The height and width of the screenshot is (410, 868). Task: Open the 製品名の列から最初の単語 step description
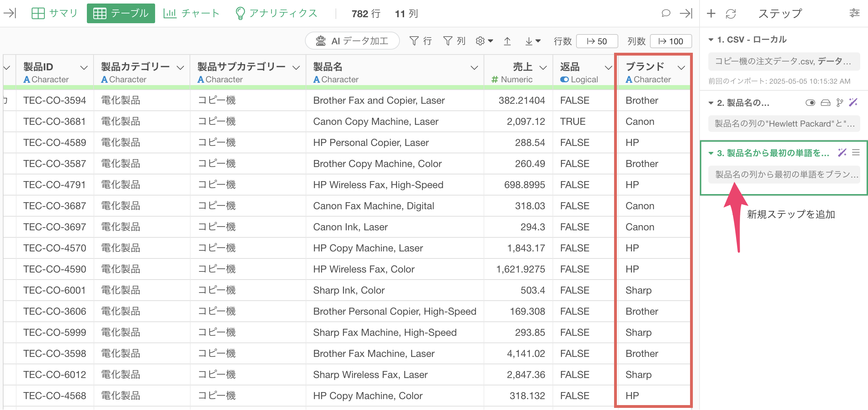pos(784,174)
